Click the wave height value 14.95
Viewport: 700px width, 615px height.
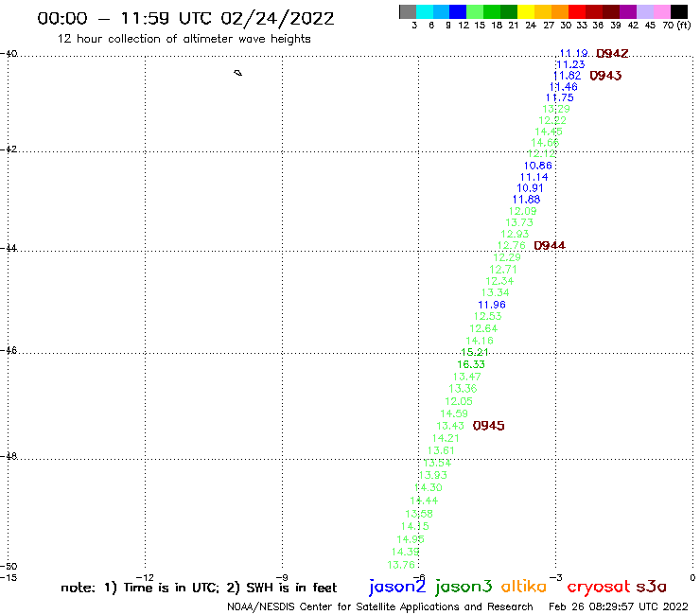tap(411, 539)
